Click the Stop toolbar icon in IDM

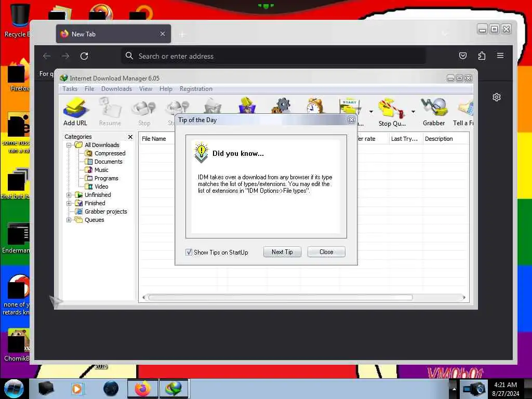pos(144,112)
